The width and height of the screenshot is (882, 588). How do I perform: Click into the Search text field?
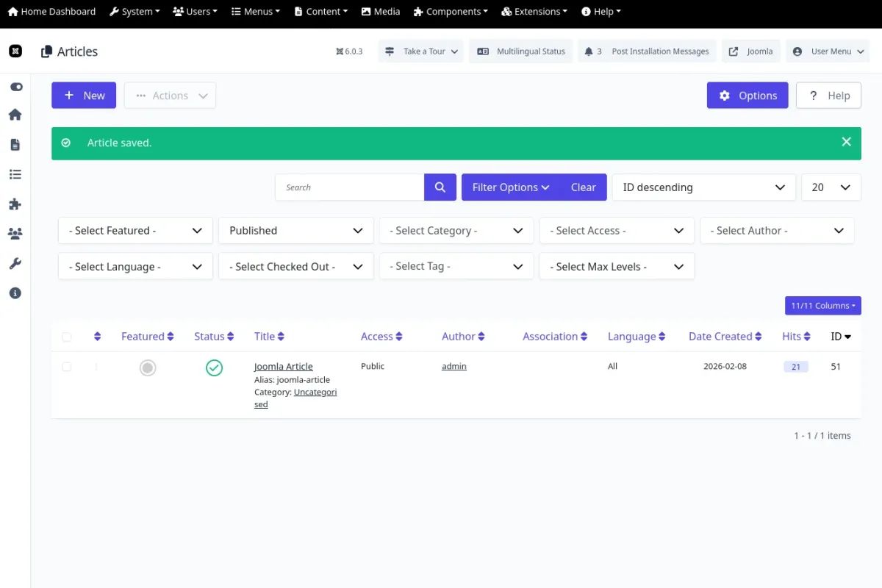click(x=350, y=187)
